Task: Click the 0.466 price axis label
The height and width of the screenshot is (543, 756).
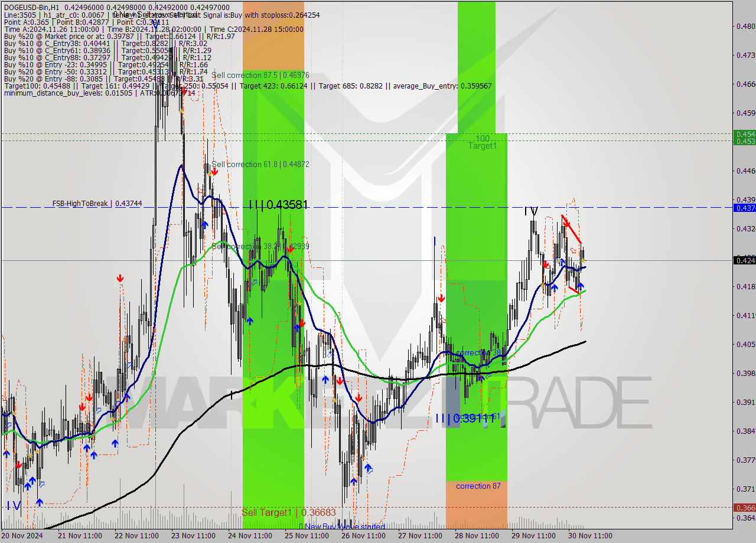Action: (745, 84)
